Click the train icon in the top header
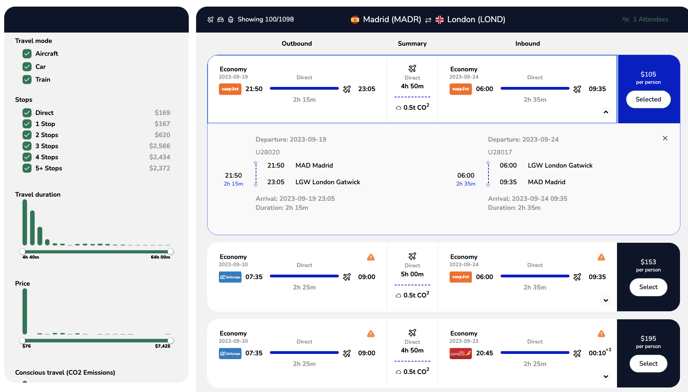688x392 pixels. pos(230,19)
